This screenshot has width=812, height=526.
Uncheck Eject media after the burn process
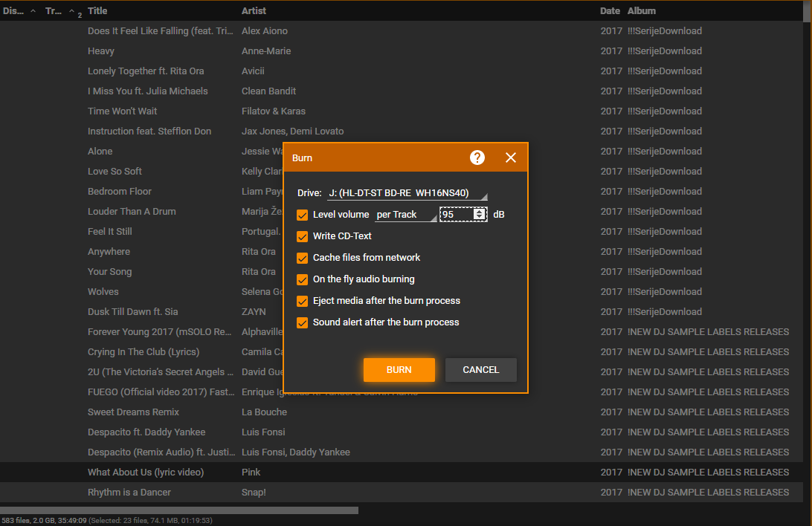click(303, 301)
